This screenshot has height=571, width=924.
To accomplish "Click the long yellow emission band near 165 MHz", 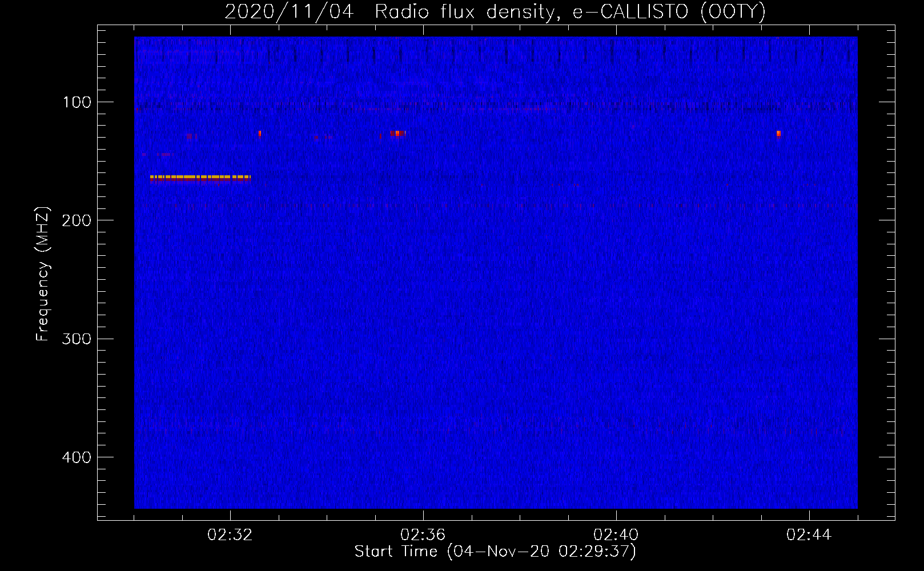I will tap(200, 178).
